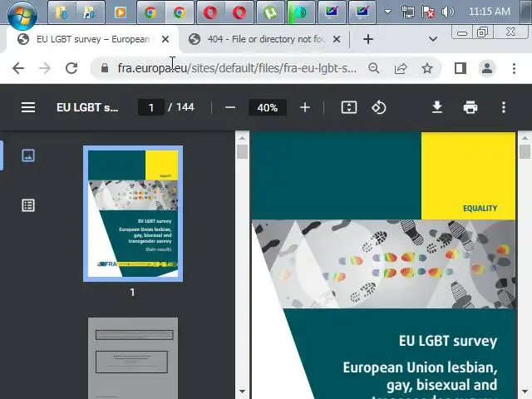Click the browser forward arrow
This screenshot has width=532, height=399.
44,68
